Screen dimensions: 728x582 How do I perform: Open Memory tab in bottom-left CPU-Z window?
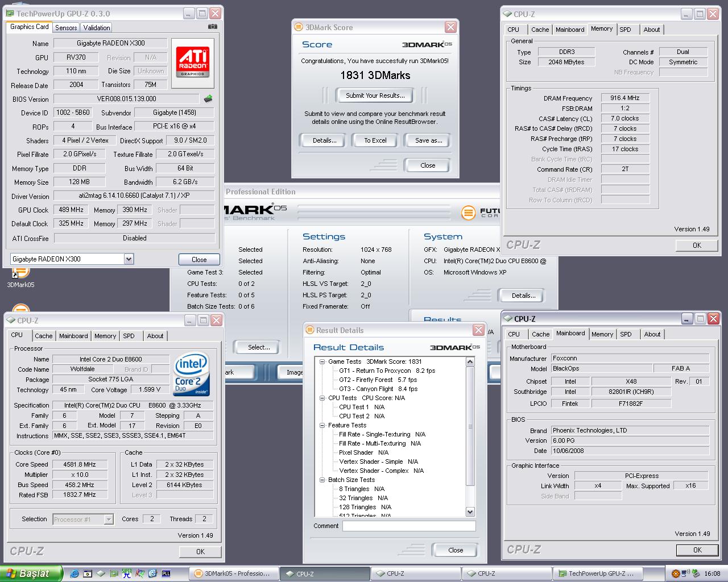[105, 336]
